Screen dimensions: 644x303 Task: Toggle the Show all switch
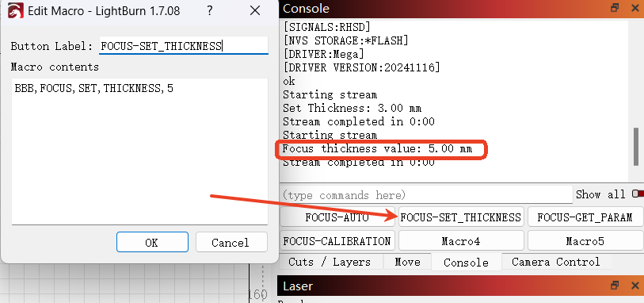pos(638,194)
